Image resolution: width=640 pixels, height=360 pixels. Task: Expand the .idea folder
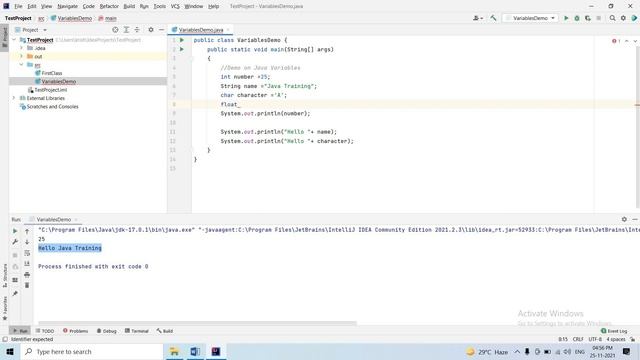pyautogui.click(x=22, y=48)
